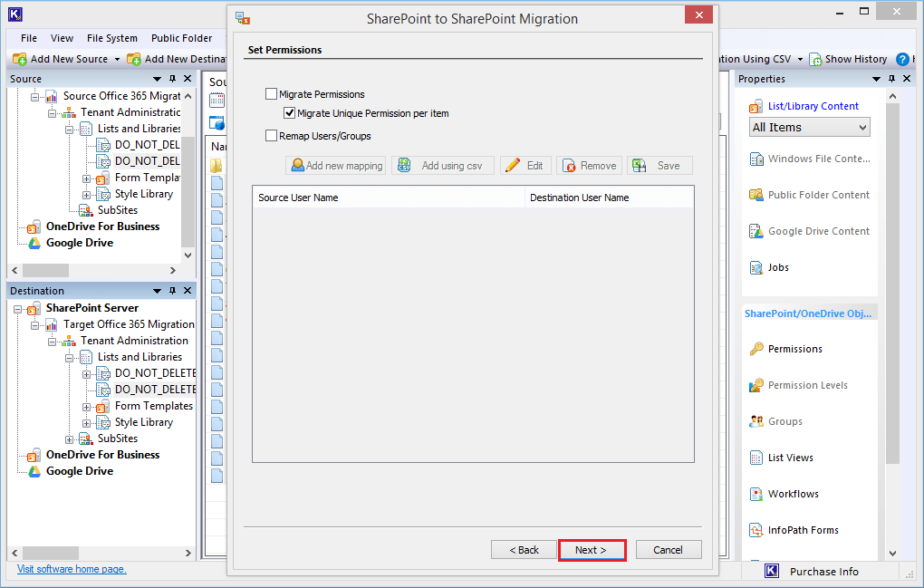
Task: Go to Next step in wizard
Action: [592, 550]
